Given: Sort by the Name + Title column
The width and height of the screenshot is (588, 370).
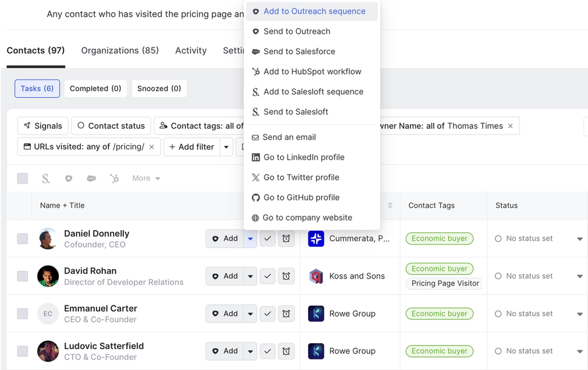Looking at the screenshot, I should click(62, 205).
